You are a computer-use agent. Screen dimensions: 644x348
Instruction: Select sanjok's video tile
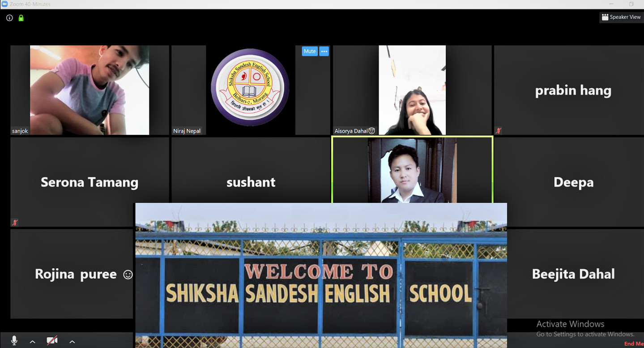point(90,90)
